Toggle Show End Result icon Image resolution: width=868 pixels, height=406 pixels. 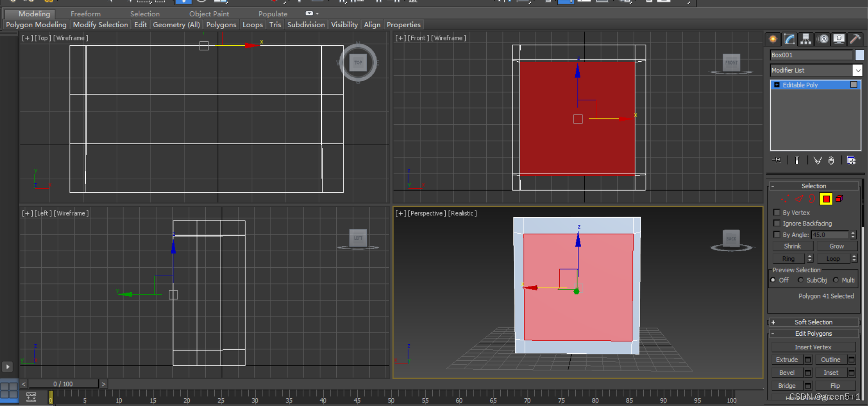pyautogui.click(x=797, y=160)
